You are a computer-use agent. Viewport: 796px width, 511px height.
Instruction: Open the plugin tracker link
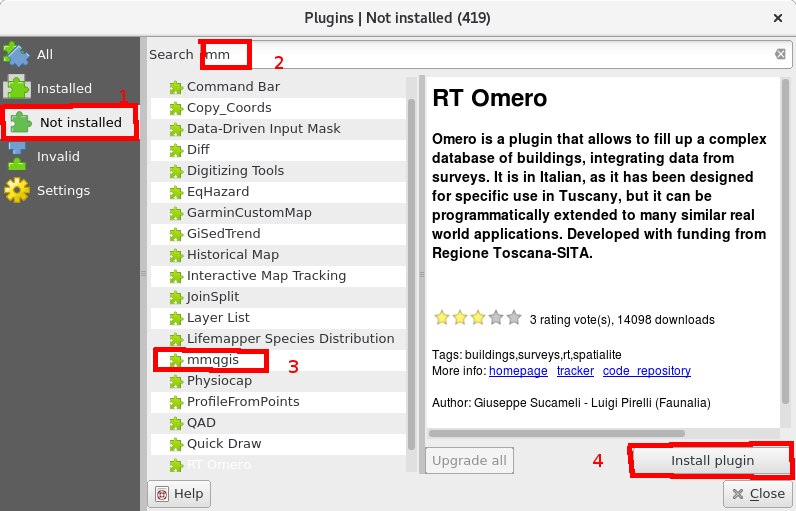pos(575,371)
